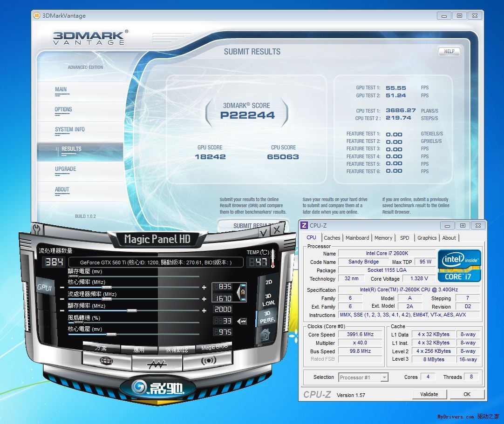Click the home icon below 3D PERF
The image size is (504, 424).
coord(266,335)
